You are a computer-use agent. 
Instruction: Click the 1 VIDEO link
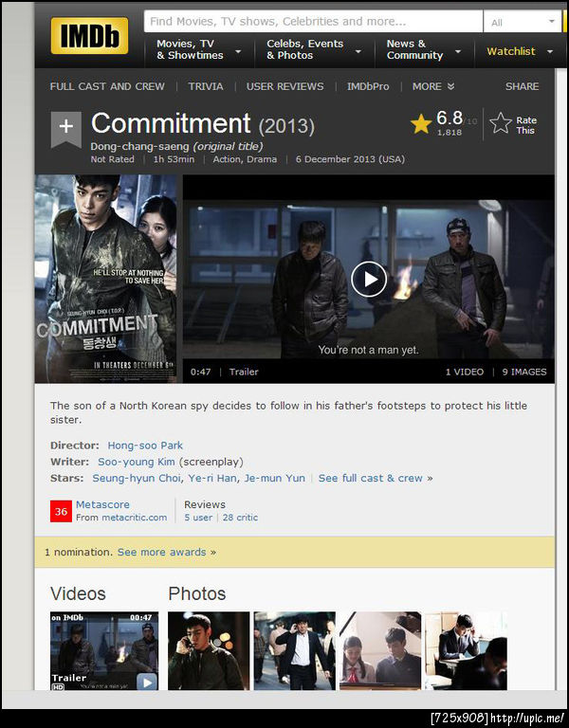[465, 372]
